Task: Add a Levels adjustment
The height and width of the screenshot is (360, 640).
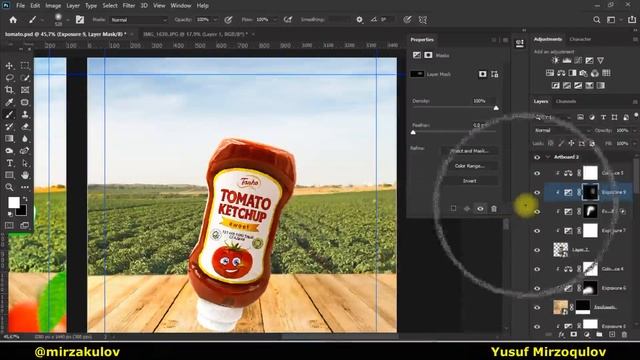Action: [x=567, y=60]
